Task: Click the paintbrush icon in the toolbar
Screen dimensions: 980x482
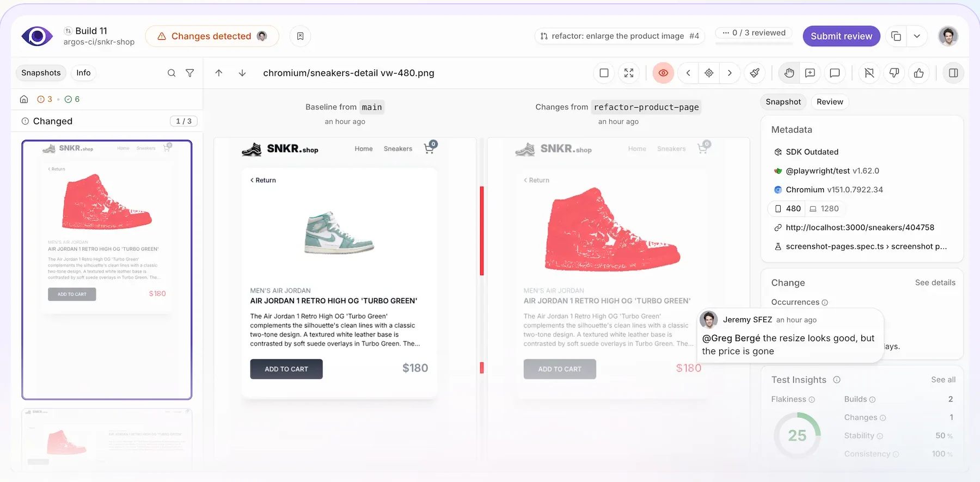Action: point(755,73)
